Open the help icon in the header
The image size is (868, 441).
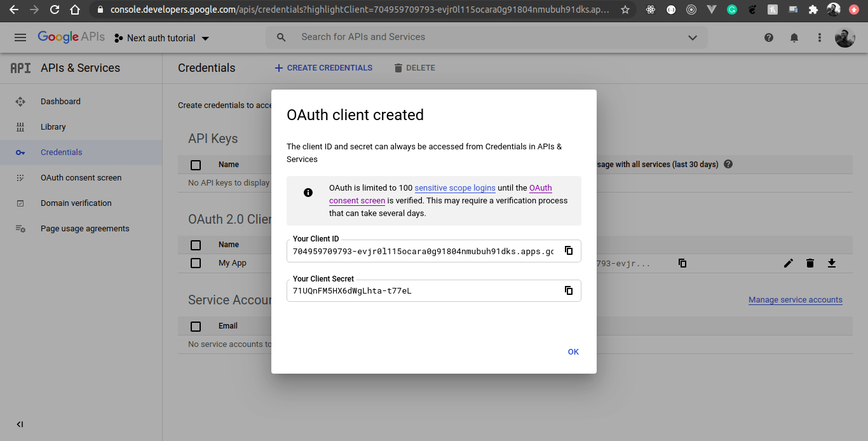(x=768, y=37)
